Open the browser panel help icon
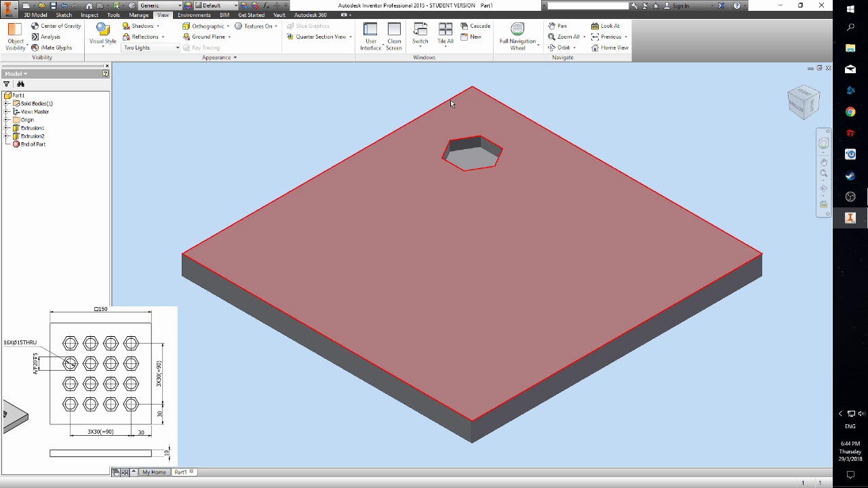 pyautogui.click(x=105, y=73)
